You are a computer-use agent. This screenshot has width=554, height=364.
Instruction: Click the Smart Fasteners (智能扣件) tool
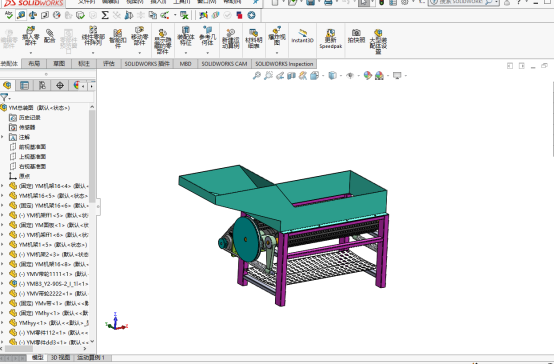118,38
